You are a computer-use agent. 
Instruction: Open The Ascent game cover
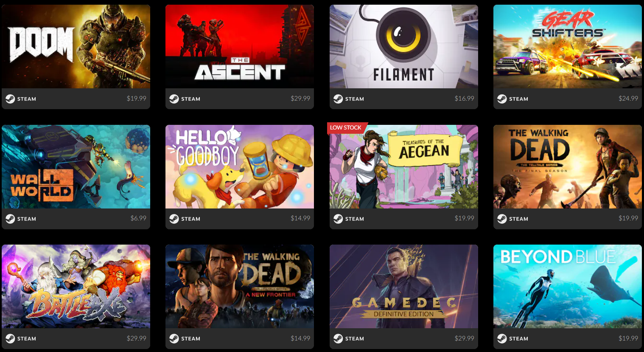(x=240, y=47)
